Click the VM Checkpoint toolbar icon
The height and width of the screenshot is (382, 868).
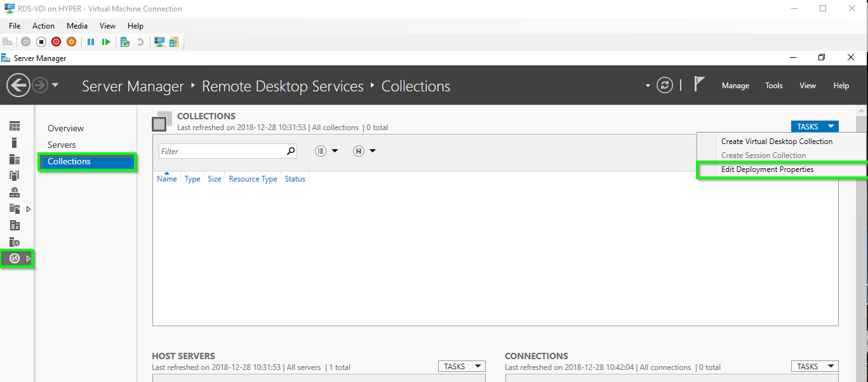[x=125, y=42]
